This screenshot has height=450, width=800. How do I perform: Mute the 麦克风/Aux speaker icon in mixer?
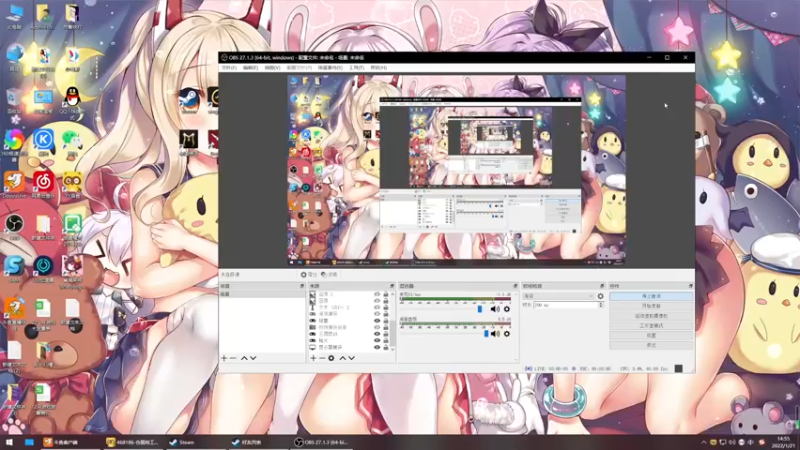pos(495,309)
